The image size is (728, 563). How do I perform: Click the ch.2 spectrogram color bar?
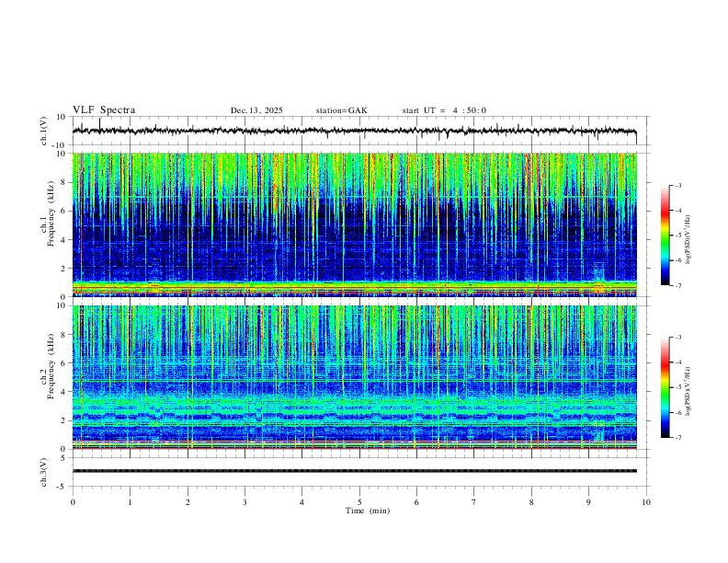click(665, 387)
